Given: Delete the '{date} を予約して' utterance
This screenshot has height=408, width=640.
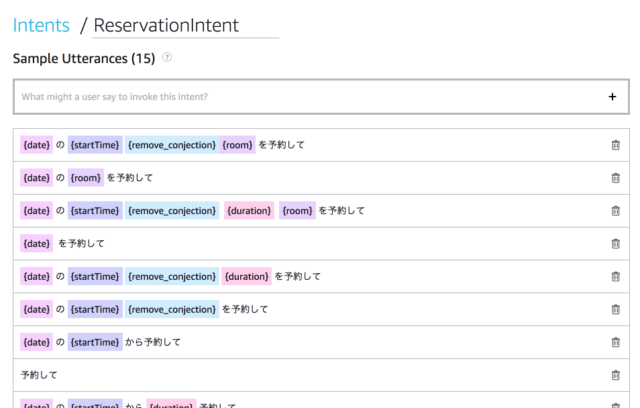Looking at the screenshot, I should (x=616, y=244).
